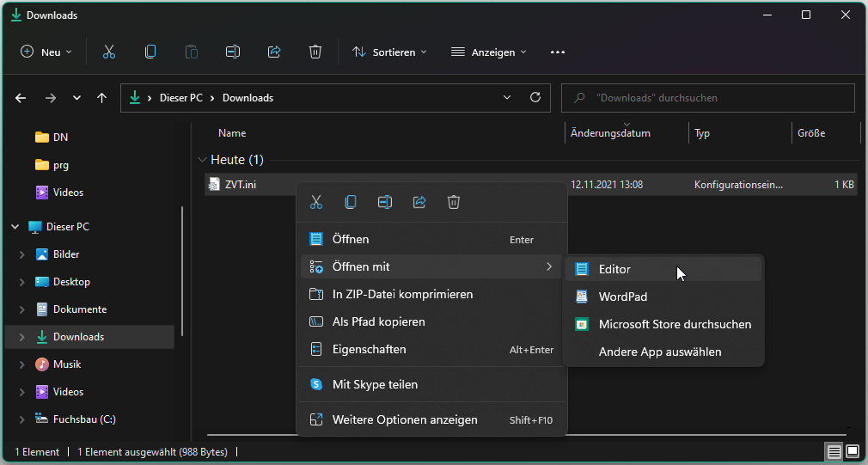868x465 pixels.
Task: Go back with the left arrow button
Action: tap(21, 98)
